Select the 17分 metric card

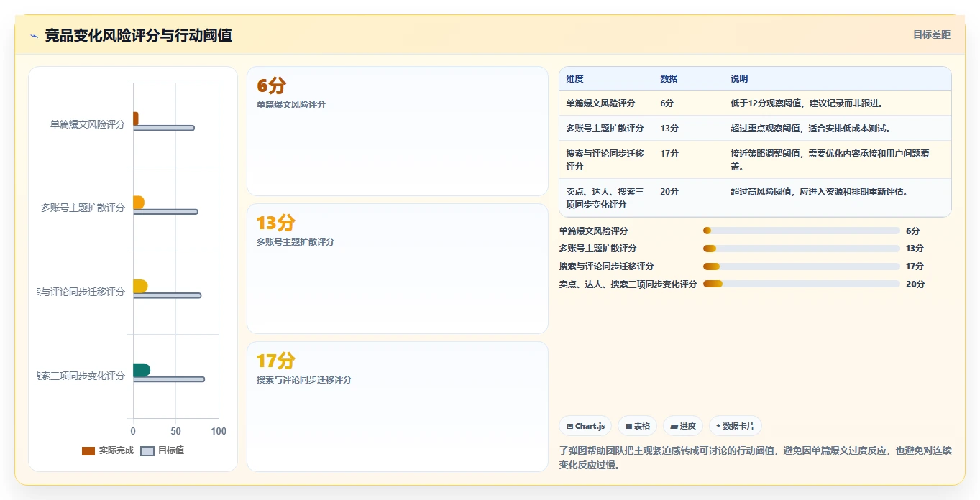pyautogui.click(x=398, y=407)
